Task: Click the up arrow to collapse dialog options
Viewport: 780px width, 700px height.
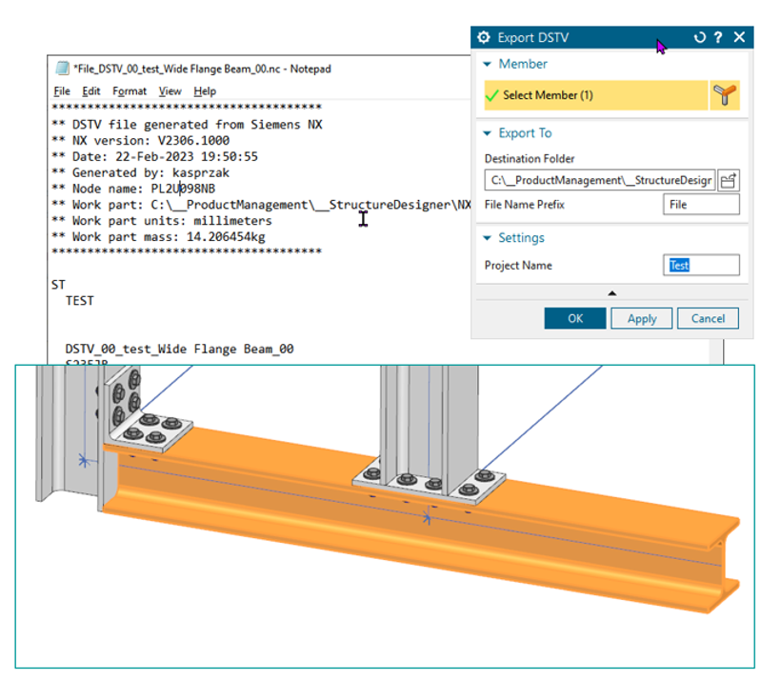Action: point(612,292)
